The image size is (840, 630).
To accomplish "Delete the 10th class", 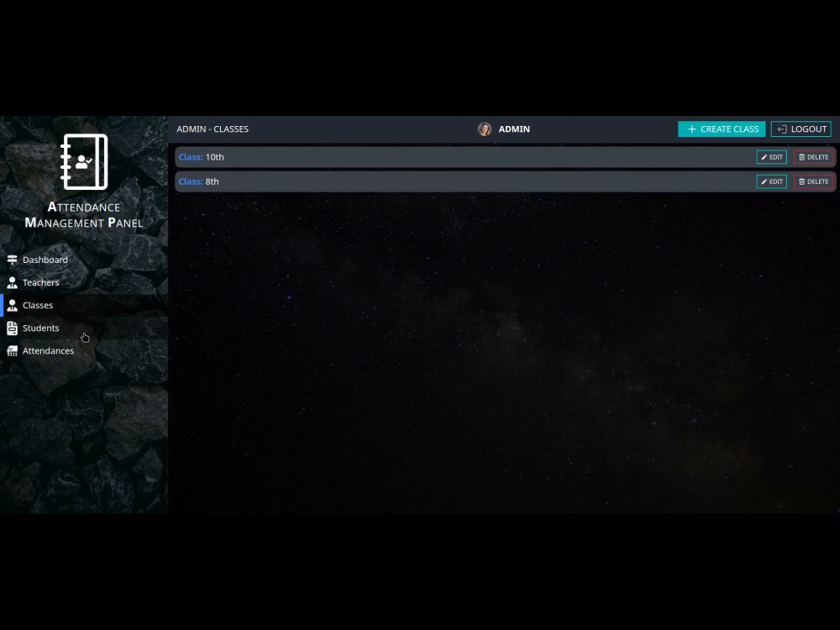I will (x=814, y=157).
